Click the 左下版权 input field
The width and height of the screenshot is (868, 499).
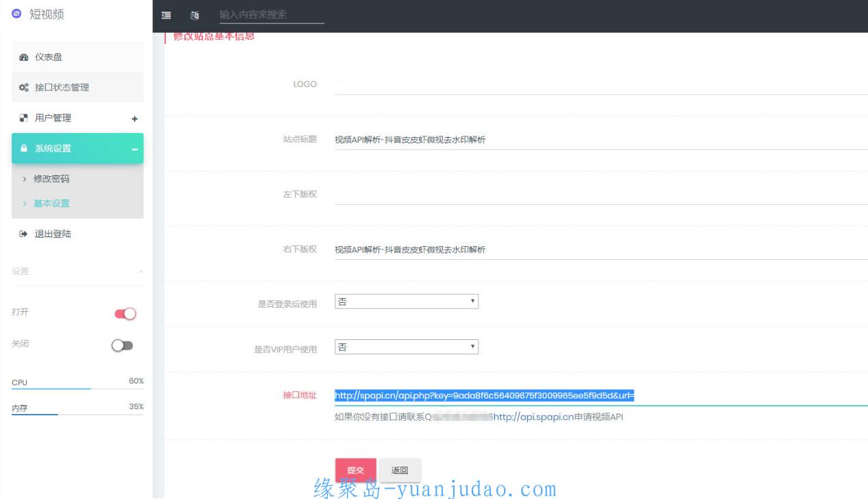point(601,195)
